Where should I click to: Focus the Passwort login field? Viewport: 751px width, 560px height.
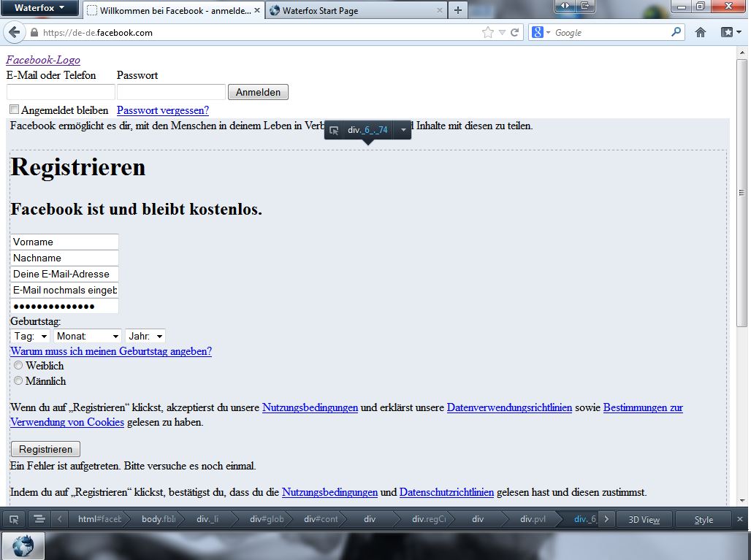[171, 92]
